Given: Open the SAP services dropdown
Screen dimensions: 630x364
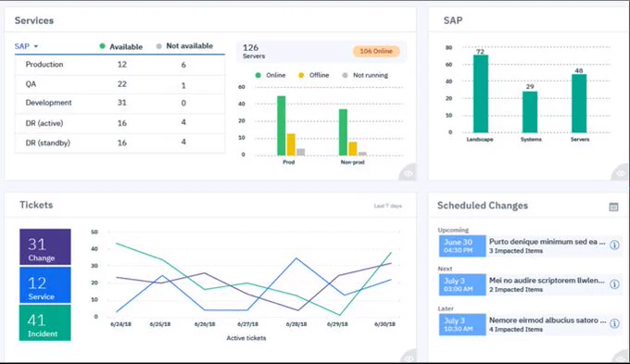Looking at the screenshot, I should click(x=27, y=46).
